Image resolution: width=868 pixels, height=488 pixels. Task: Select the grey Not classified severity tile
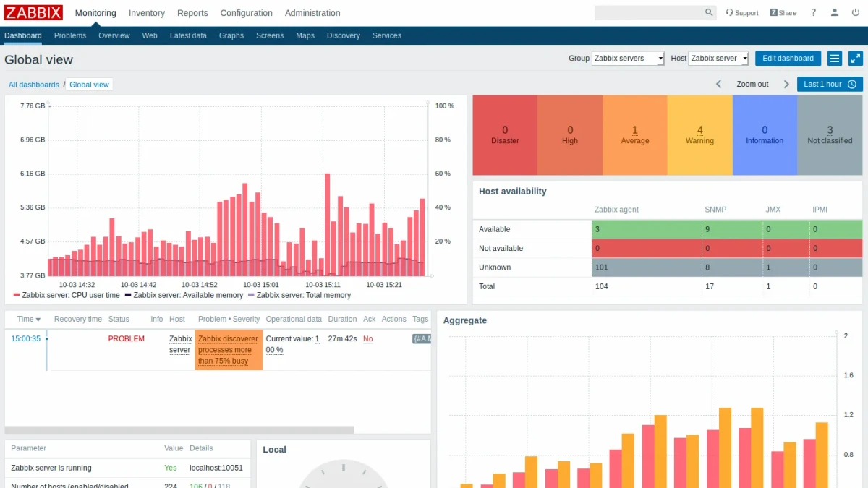point(830,135)
